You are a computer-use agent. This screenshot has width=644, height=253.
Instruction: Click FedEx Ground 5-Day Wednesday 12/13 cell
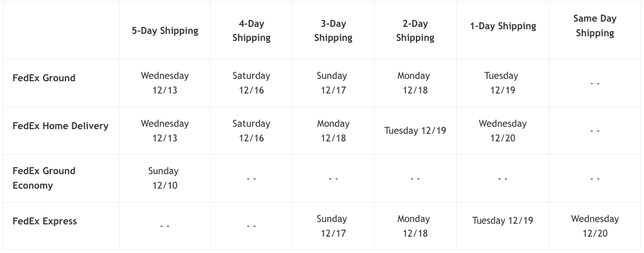pyautogui.click(x=164, y=83)
